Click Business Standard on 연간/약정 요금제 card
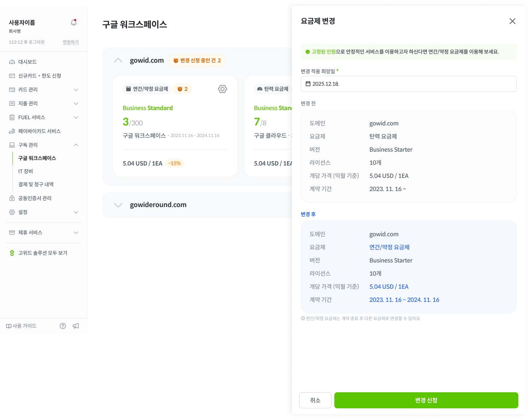The height and width of the screenshot is (420, 530). (148, 108)
